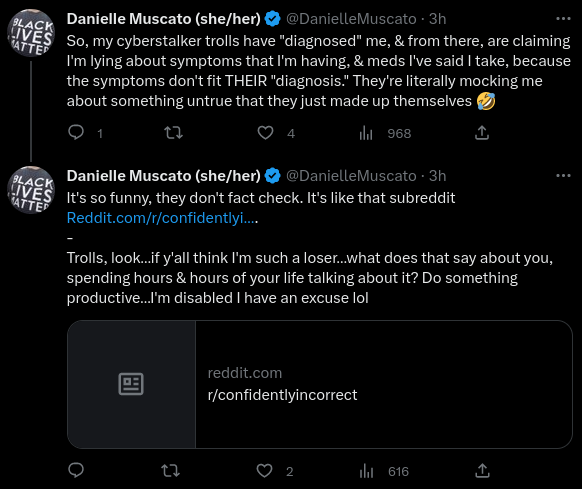
Task: Retweet the first tweet
Action: coord(173,133)
